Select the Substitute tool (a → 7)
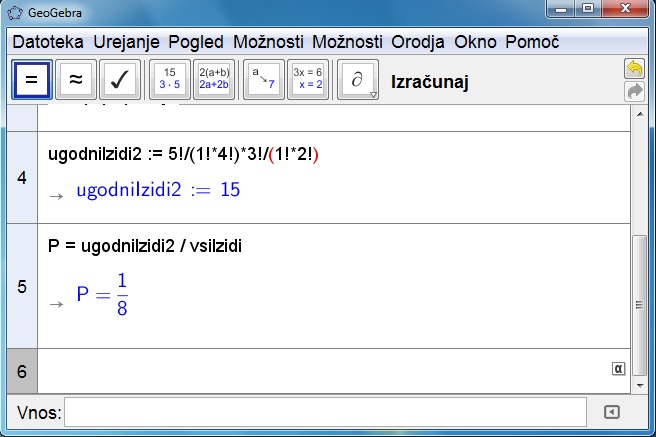Screen dimensions: 656x437 pos(264,79)
